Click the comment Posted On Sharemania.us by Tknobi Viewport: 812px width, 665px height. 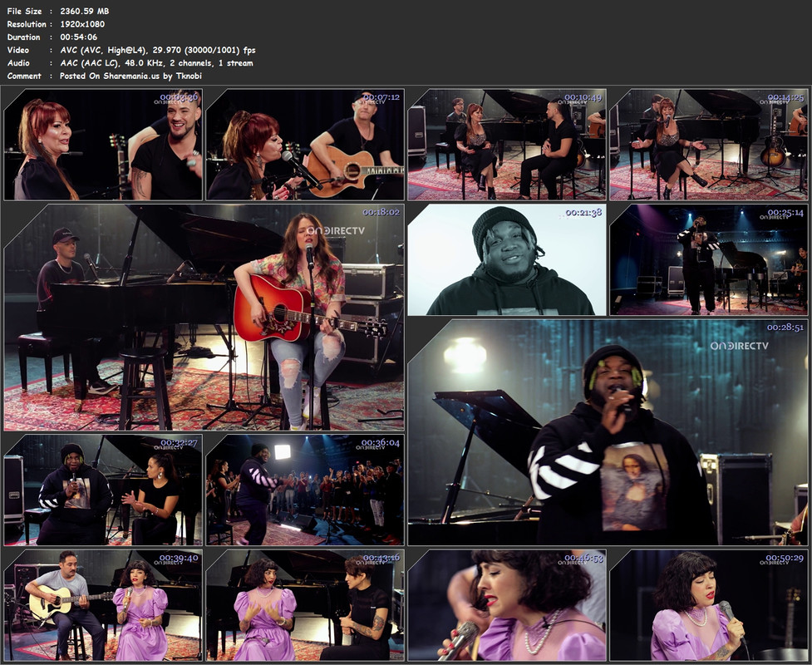(x=130, y=76)
